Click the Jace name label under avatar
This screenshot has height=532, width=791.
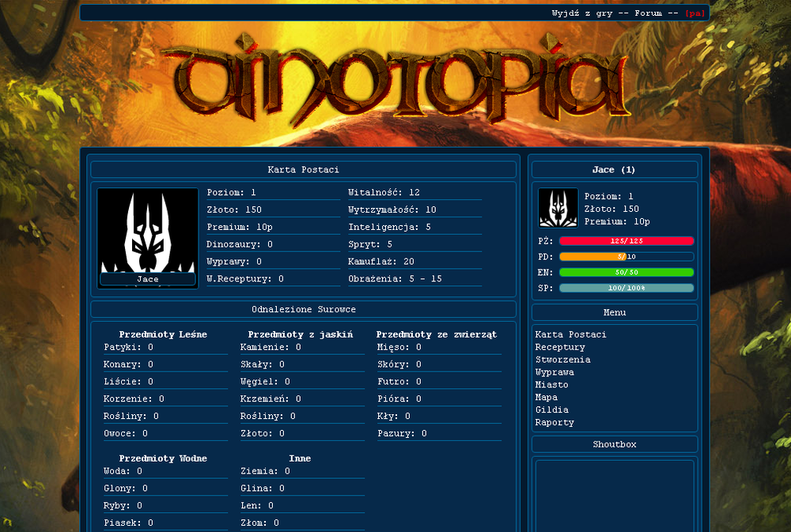[147, 279]
